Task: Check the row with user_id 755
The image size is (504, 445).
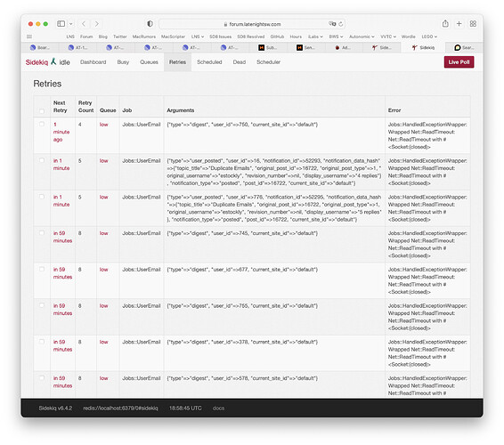Action: 42,305
